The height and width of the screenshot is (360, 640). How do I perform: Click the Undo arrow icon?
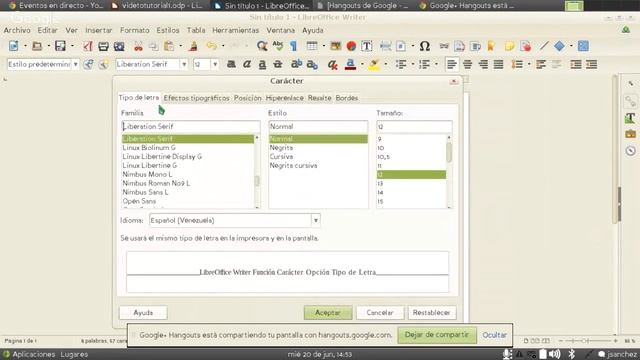pos(211,46)
